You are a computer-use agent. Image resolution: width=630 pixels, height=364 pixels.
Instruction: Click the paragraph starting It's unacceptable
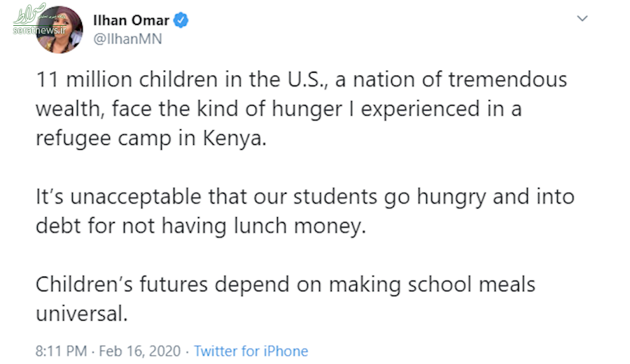pyautogui.click(x=305, y=211)
